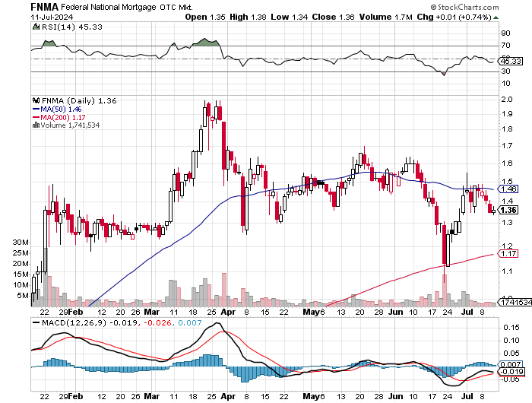
Task: Click the 'Apr' label below the price panel
Action: [228, 312]
